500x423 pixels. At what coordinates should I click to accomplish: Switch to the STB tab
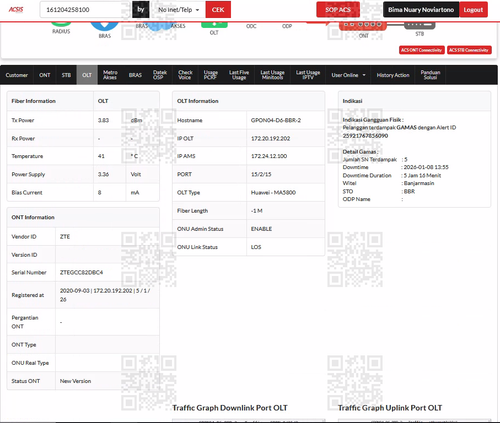click(x=66, y=75)
